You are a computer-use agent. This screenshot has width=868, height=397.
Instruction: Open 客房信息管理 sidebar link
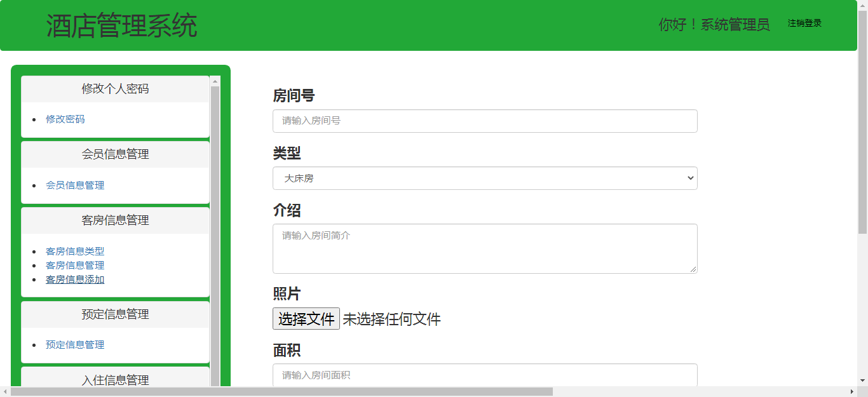(x=75, y=266)
